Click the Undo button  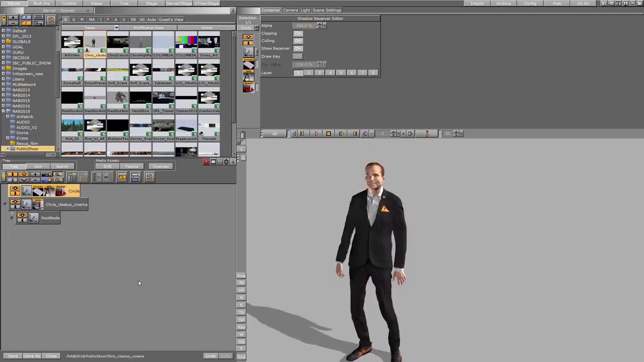click(210, 356)
